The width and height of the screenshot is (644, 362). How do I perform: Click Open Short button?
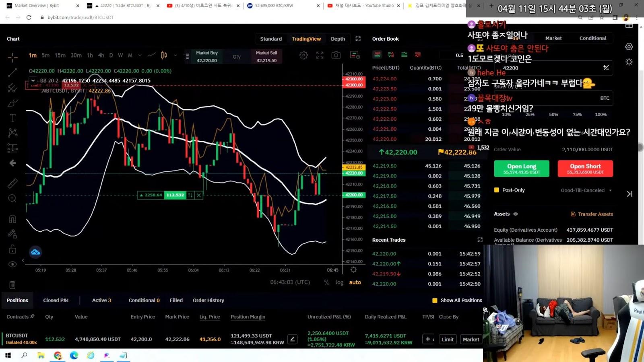(585, 169)
